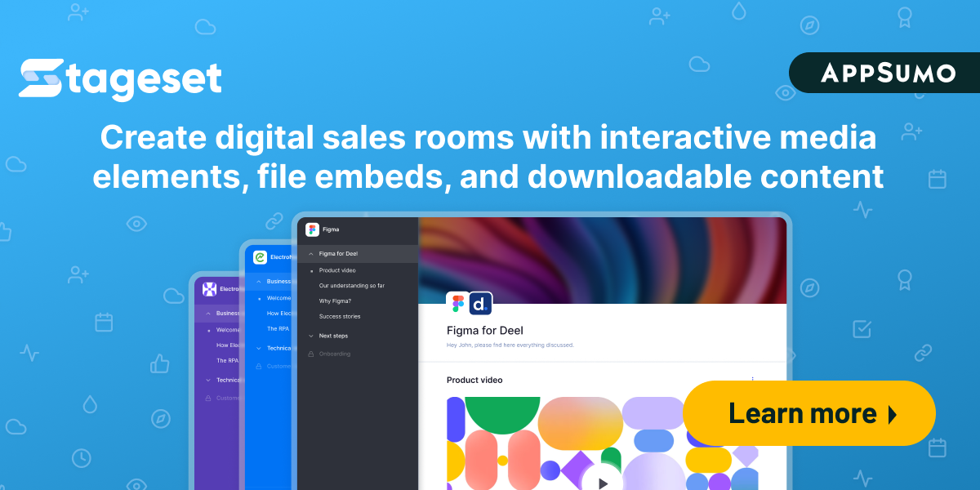Select Welcome in the purple window sidebar
Screen dimensions: 980x490
(x=228, y=330)
